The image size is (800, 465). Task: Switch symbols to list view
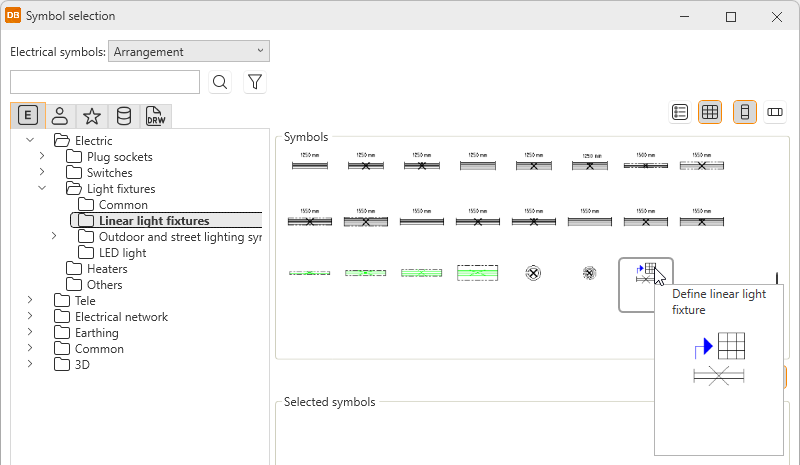click(680, 112)
